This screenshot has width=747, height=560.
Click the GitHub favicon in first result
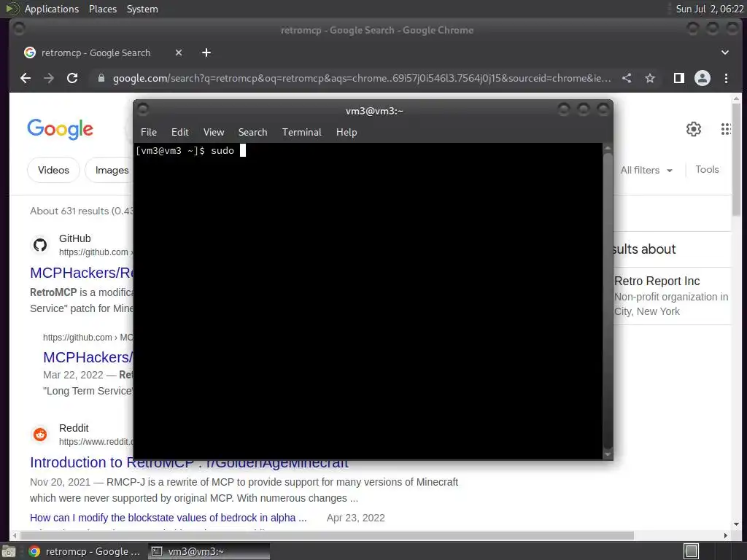tap(40, 245)
